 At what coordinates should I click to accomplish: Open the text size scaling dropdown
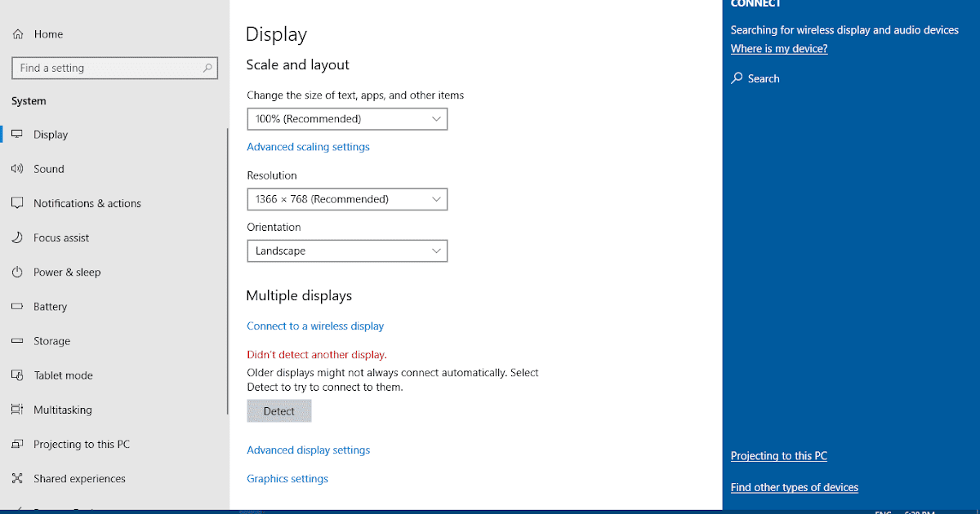[x=347, y=119]
